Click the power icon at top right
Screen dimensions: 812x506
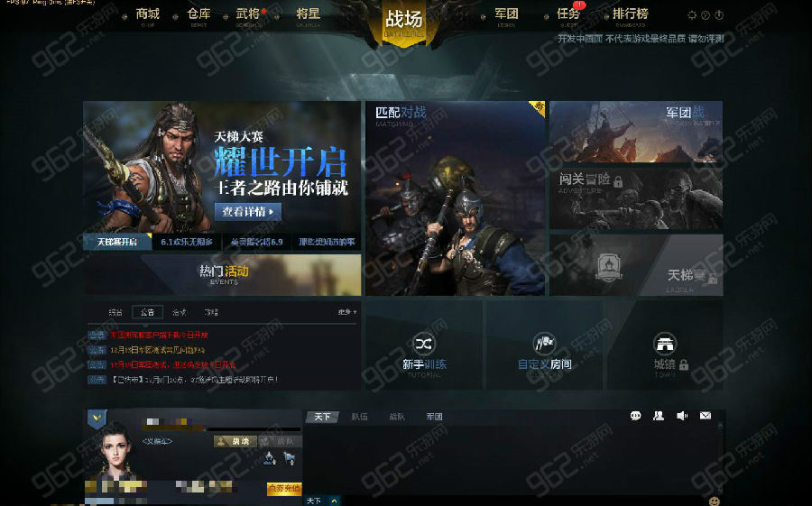coord(719,15)
